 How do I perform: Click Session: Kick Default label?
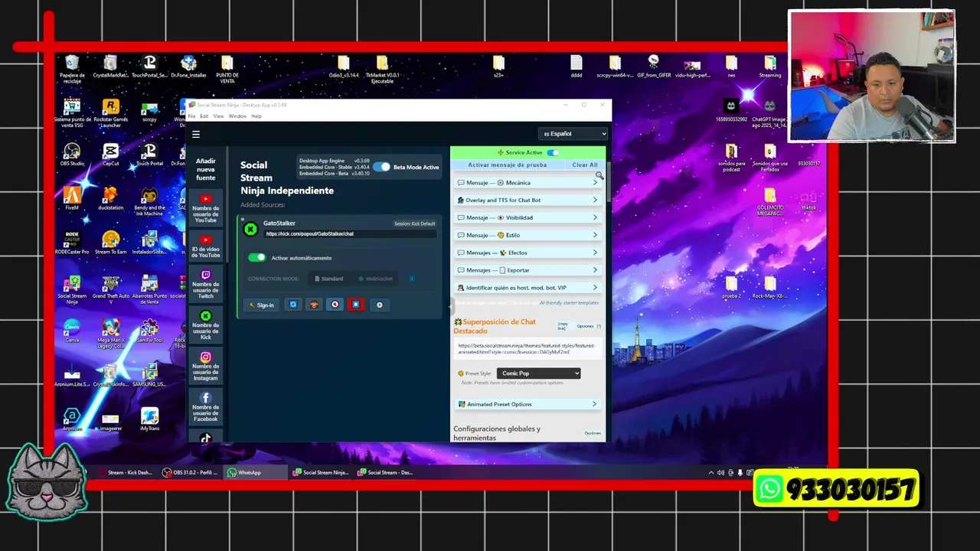coord(414,223)
